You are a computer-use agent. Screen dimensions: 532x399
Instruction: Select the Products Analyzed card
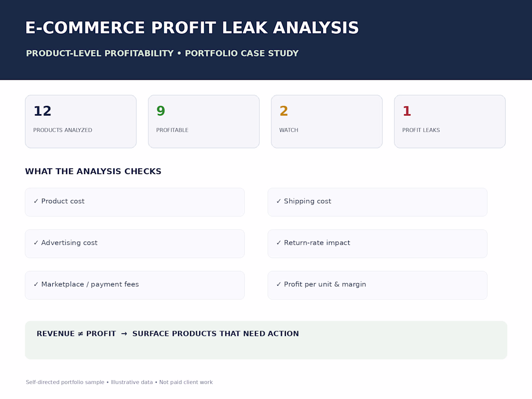(81, 121)
